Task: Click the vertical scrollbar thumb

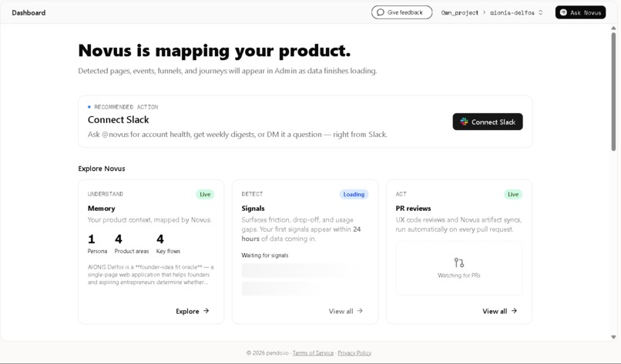Action: click(x=613, y=92)
